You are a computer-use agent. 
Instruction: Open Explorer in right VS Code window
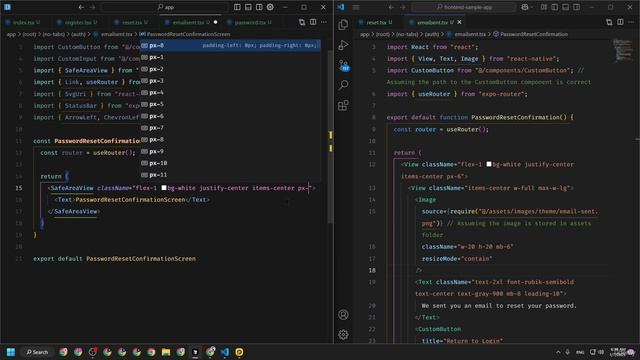point(343,24)
